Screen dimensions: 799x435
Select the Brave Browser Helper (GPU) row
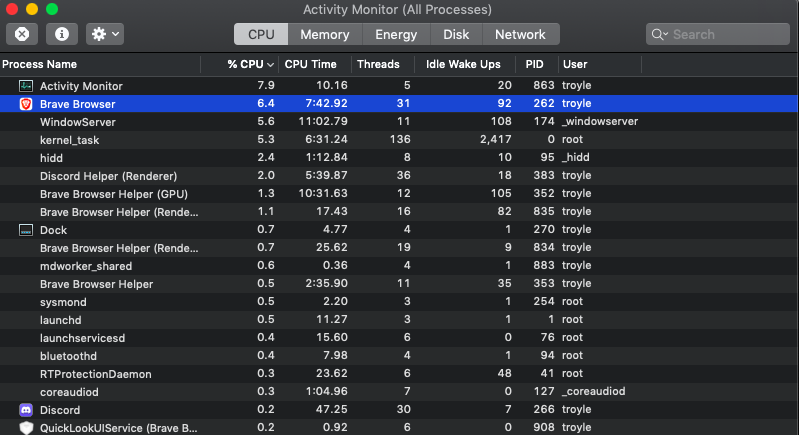coord(399,194)
